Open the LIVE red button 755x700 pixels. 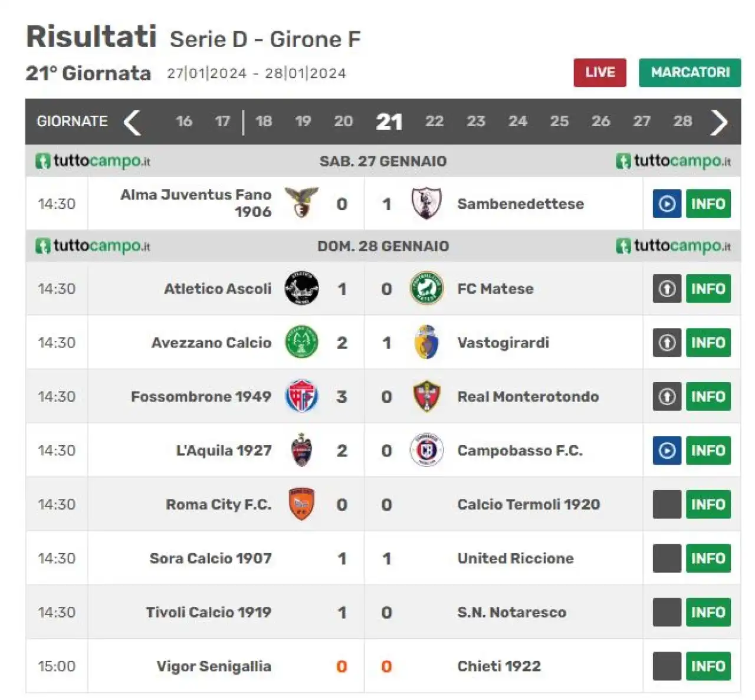[600, 73]
